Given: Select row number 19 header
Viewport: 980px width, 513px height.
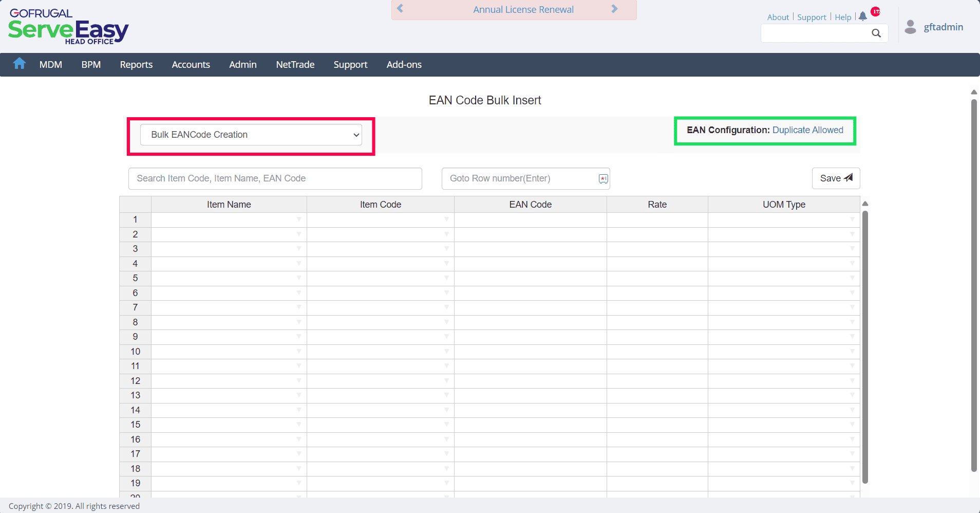Looking at the screenshot, I should click(x=136, y=483).
